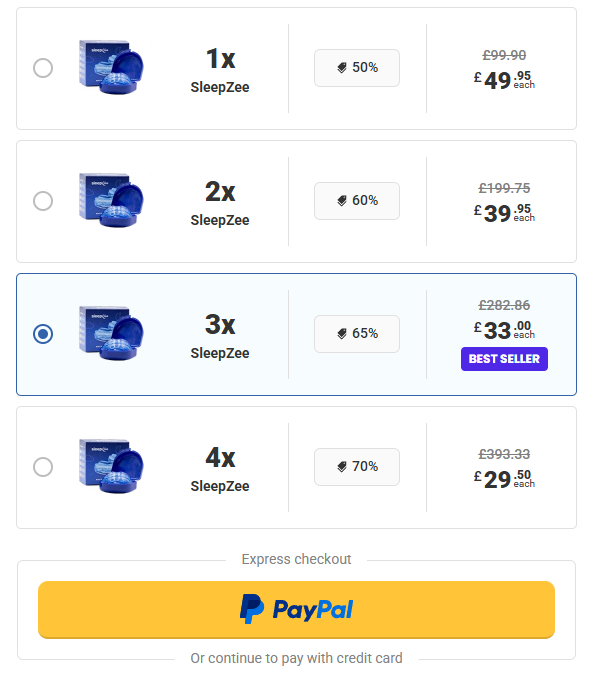This screenshot has width=600, height=674.
Task: Select the 3x SleepZee radio button
Action: coord(43,334)
